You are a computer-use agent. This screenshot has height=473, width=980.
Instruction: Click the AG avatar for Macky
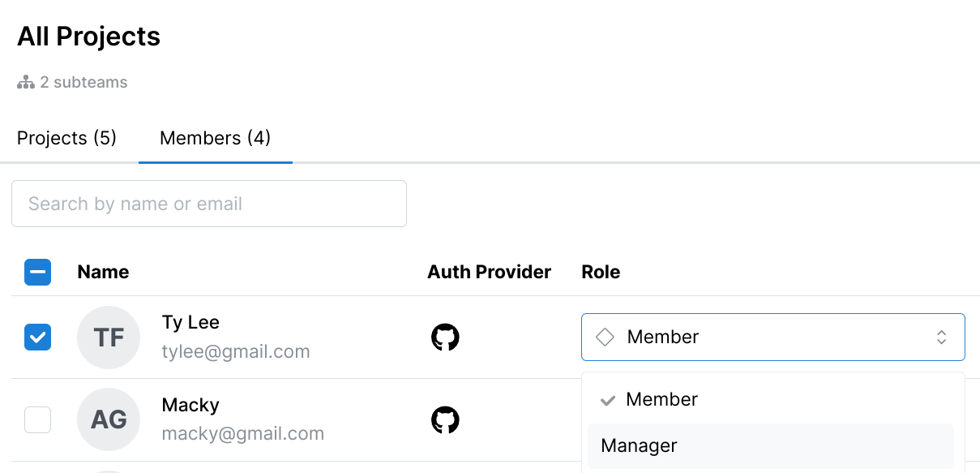point(109,419)
